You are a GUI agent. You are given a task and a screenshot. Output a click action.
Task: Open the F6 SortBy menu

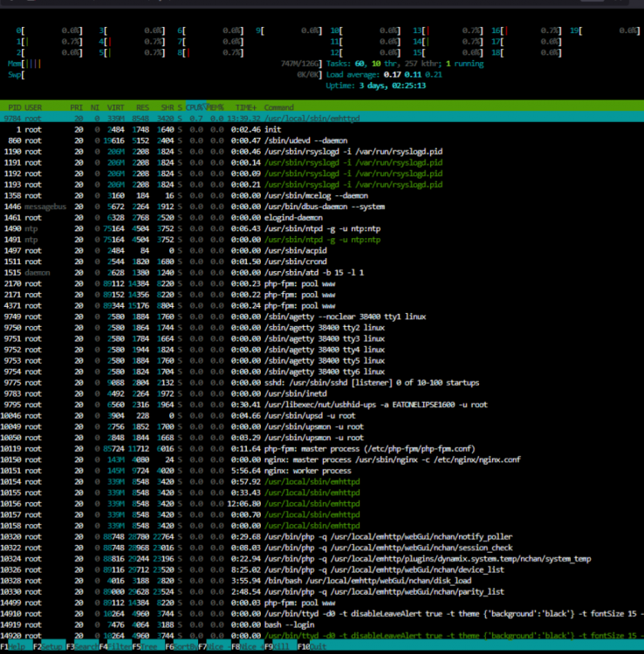pyautogui.click(x=182, y=646)
